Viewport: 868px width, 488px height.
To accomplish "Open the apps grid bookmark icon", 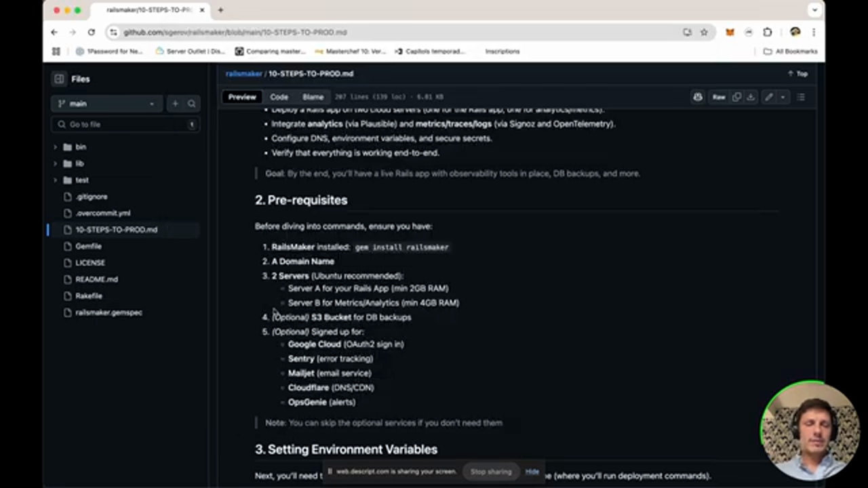I will coord(56,52).
